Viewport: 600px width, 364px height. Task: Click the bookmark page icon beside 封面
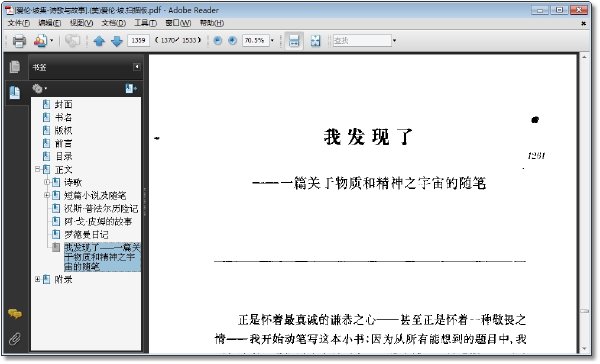[46, 104]
